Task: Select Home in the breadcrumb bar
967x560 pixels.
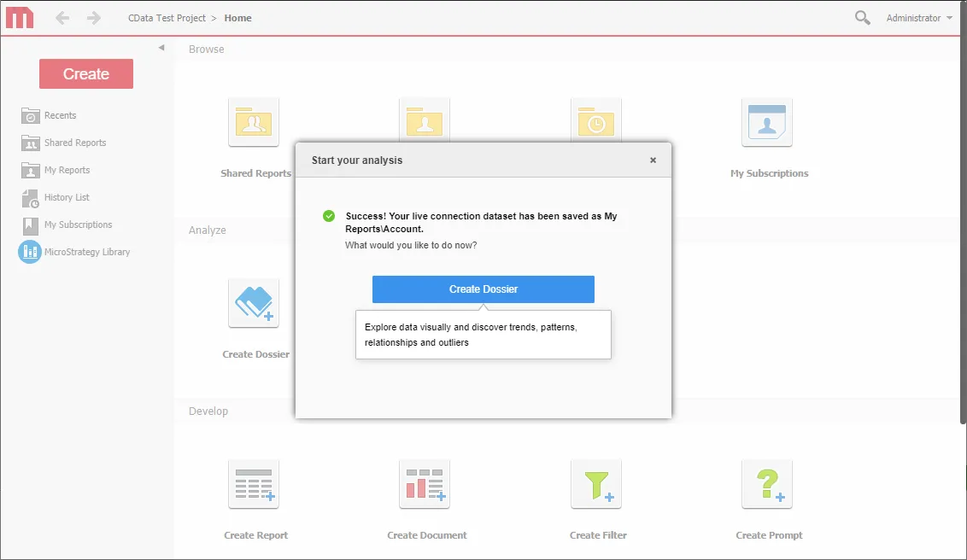Action: pyautogui.click(x=237, y=17)
